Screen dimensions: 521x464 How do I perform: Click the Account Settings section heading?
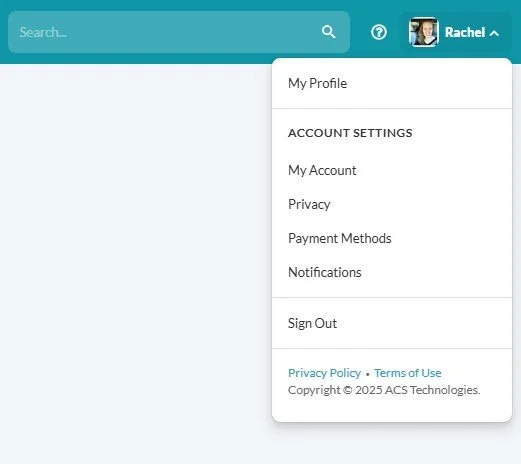(350, 133)
